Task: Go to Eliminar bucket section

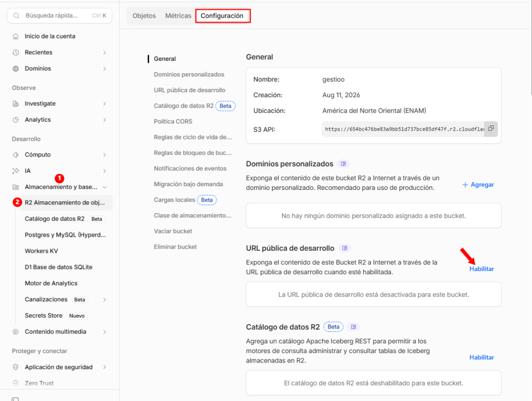Action: pos(176,247)
